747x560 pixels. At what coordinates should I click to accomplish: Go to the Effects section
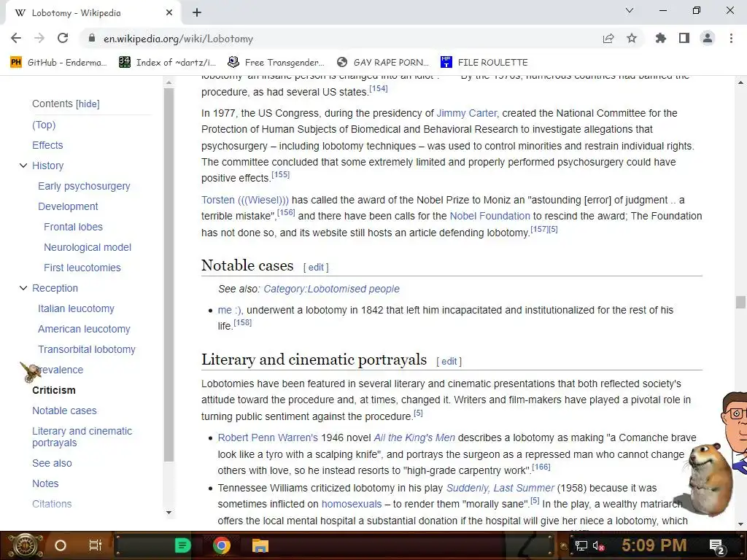47,145
